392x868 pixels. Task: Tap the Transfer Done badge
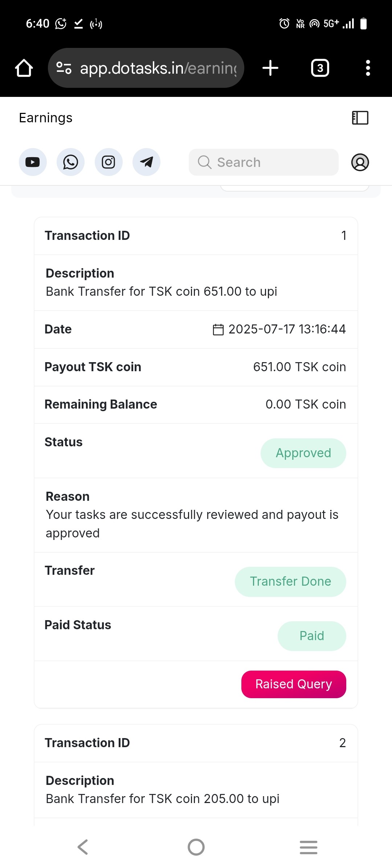tap(290, 581)
